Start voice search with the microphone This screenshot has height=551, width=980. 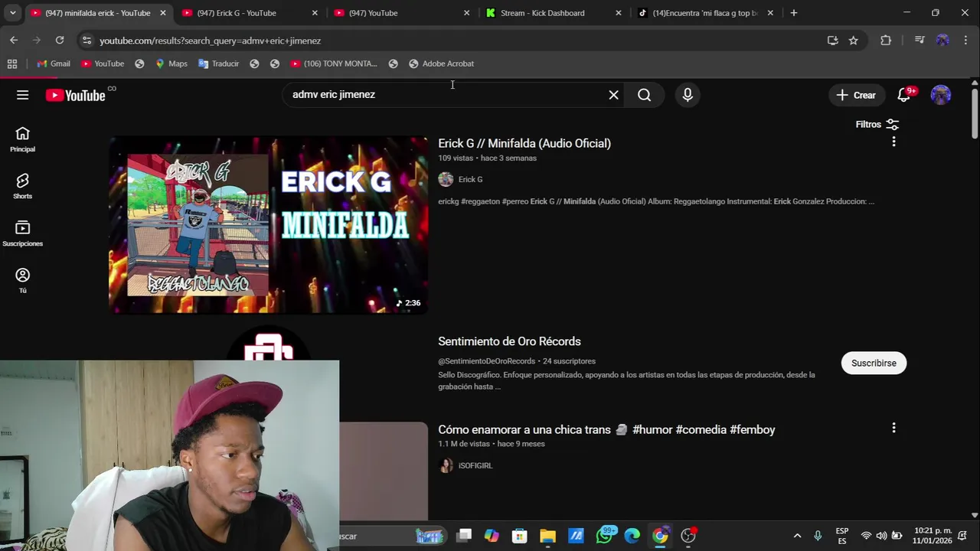688,95
